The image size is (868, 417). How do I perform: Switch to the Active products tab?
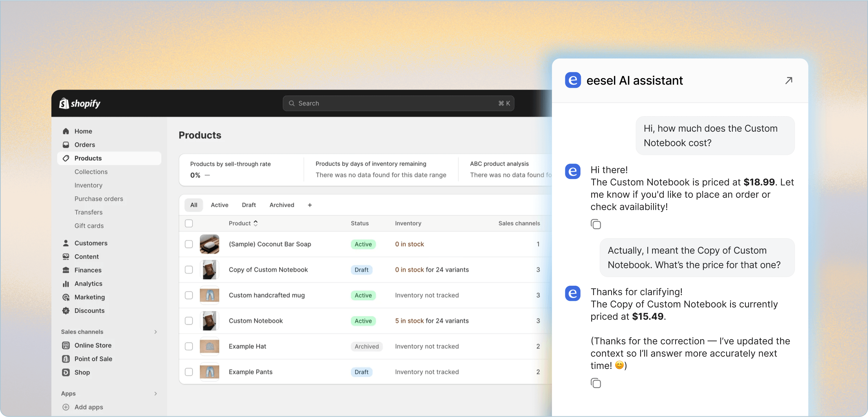click(x=220, y=205)
